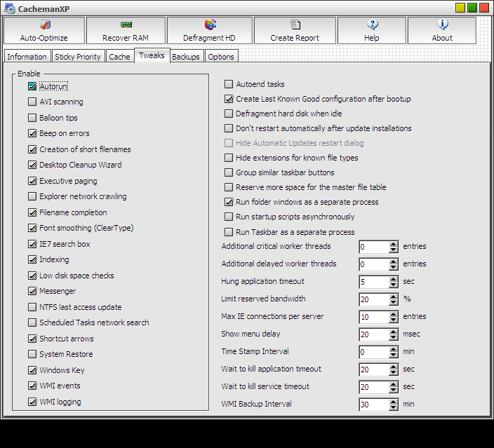494x448 pixels.
Task: Open the Help icon button
Action: click(x=371, y=30)
